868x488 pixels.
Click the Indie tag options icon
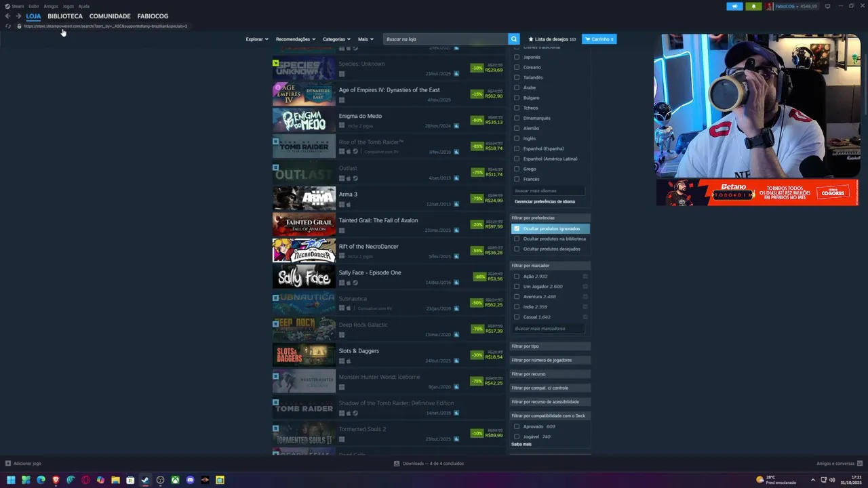(585, 307)
